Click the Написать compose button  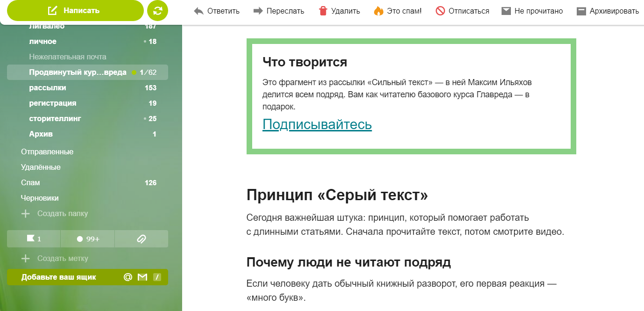coord(75,10)
